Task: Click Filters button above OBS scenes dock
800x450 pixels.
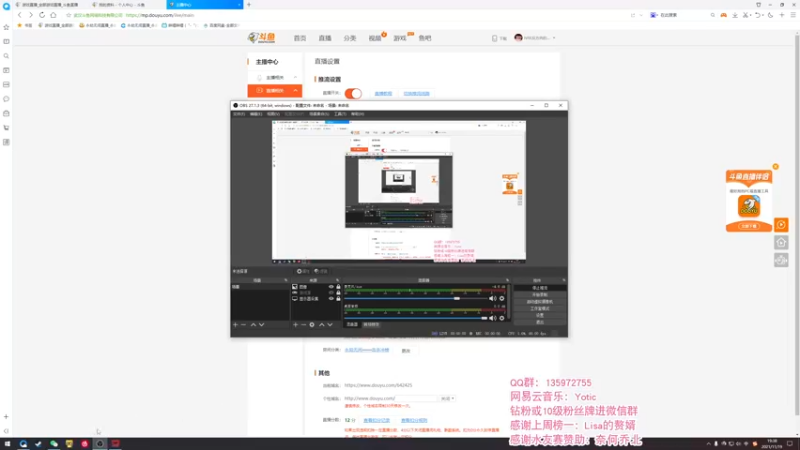Action: pyautogui.click(x=321, y=271)
